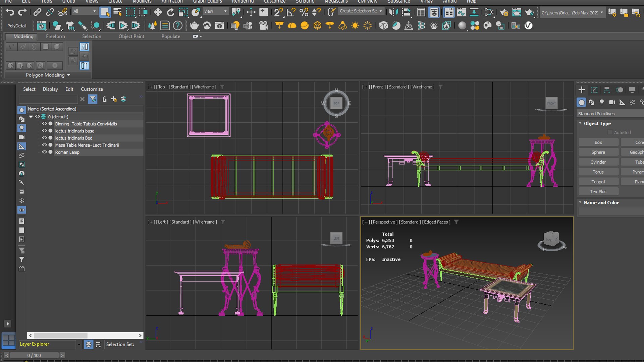Screen dimensions: 644x362
Task: Toggle visibility of Dinning -Table Tabula Convivialis
Action: pyautogui.click(x=44, y=124)
